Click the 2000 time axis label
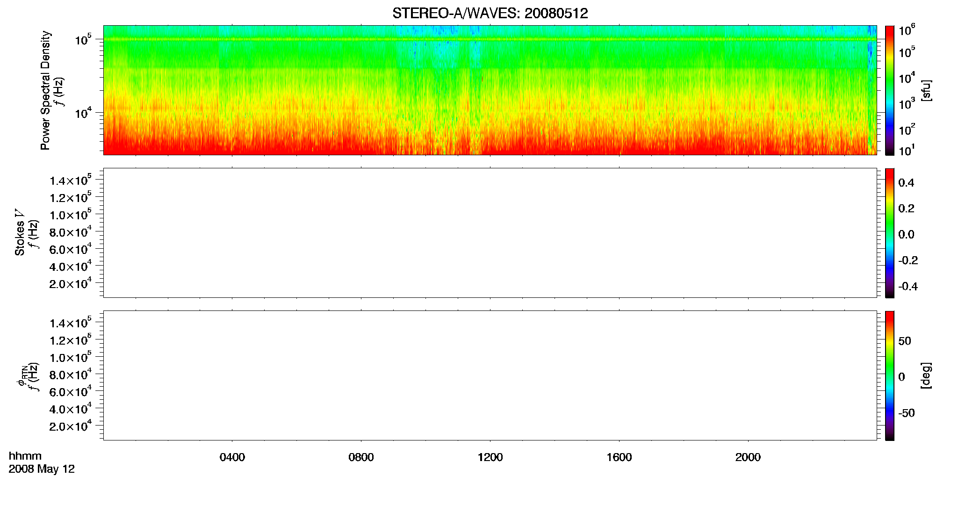 click(x=748, y=457)
